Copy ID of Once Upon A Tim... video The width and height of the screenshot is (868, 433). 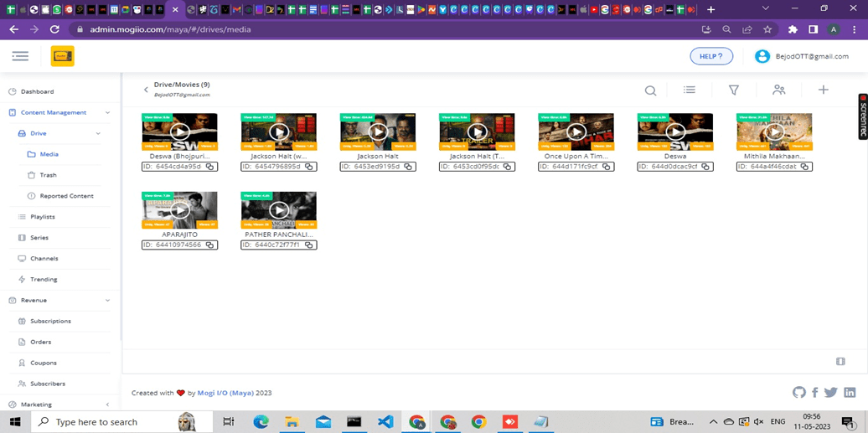(607, 166)
